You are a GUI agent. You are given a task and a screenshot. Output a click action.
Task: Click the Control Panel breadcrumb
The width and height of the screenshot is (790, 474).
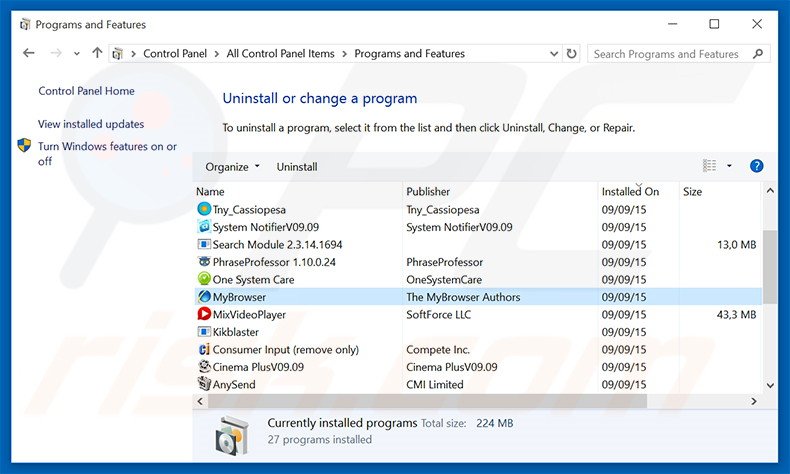pyautogui.click(x=175, y=53)
